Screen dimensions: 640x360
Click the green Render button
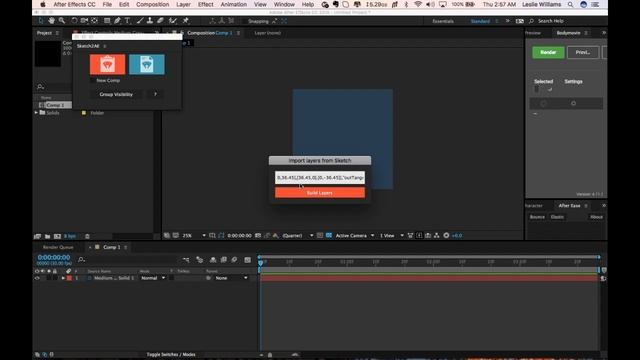point(548,52)
